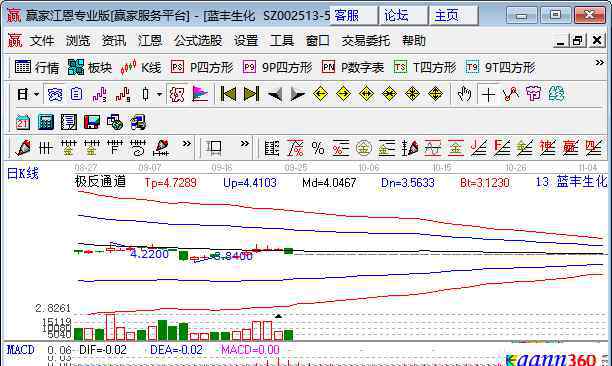
Task: Click the percent sign tool icon
Action: point(318,148)
